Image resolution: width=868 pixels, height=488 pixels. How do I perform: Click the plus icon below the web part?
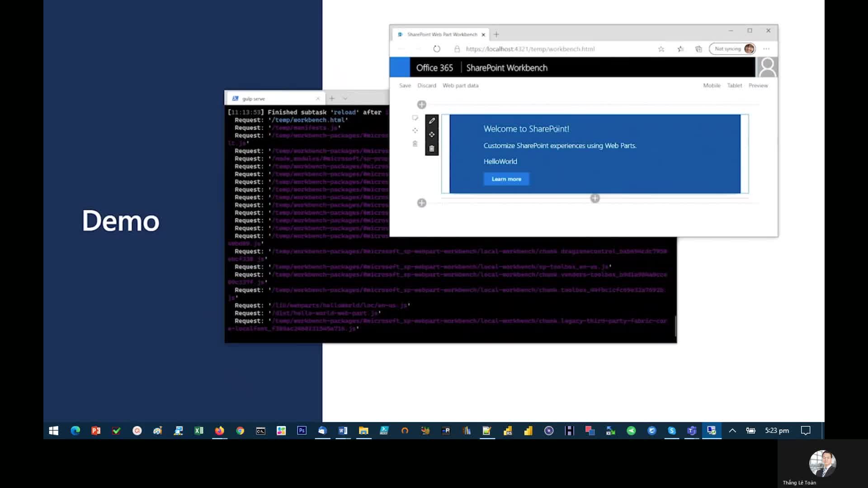tap(595, 198)
